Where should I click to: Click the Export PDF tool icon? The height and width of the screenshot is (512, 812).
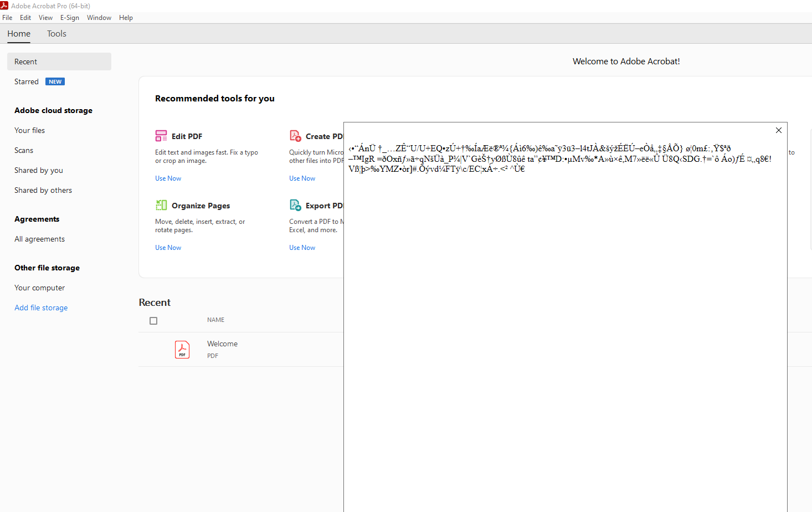click(295, 205)
